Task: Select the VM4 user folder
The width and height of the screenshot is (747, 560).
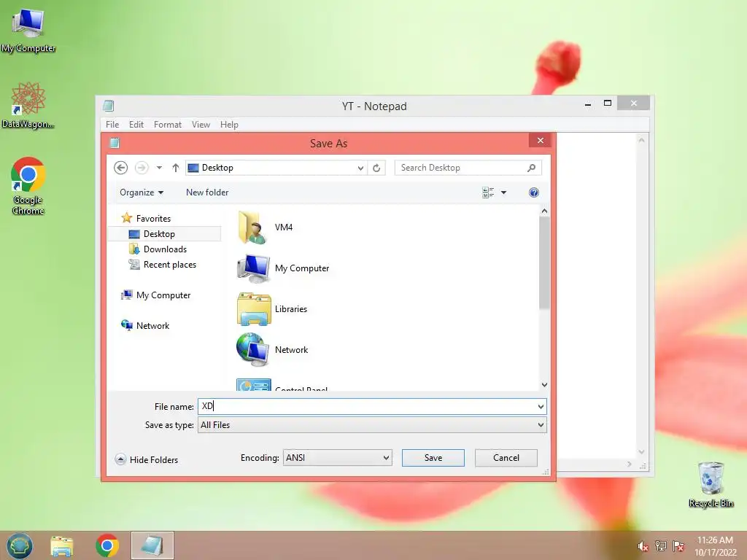Action: pos(266,227)
